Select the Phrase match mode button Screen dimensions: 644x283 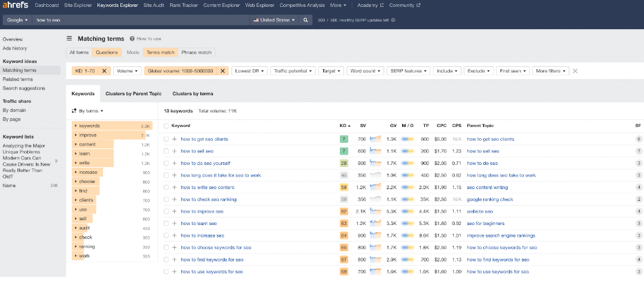(197, 52)
